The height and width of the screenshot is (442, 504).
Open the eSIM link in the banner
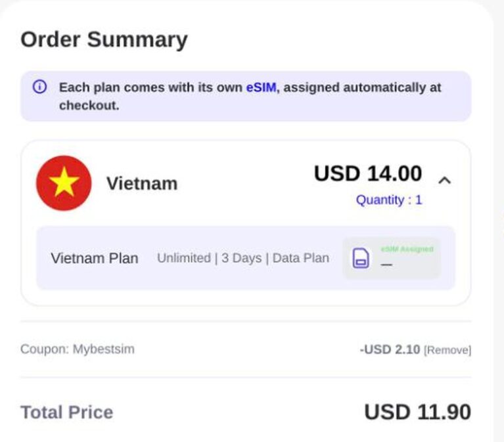(261, 87)
